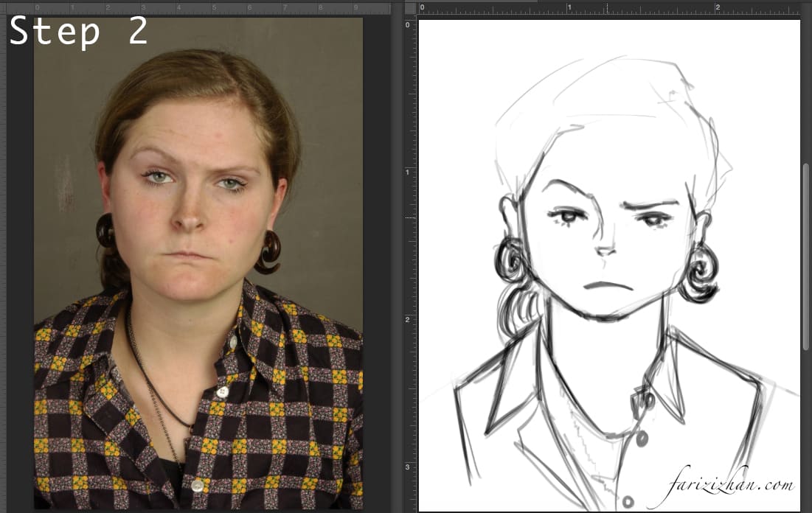Click the horizontal ruler above the reference photo
Screen dimensions: 812x513
coord(198,9)
